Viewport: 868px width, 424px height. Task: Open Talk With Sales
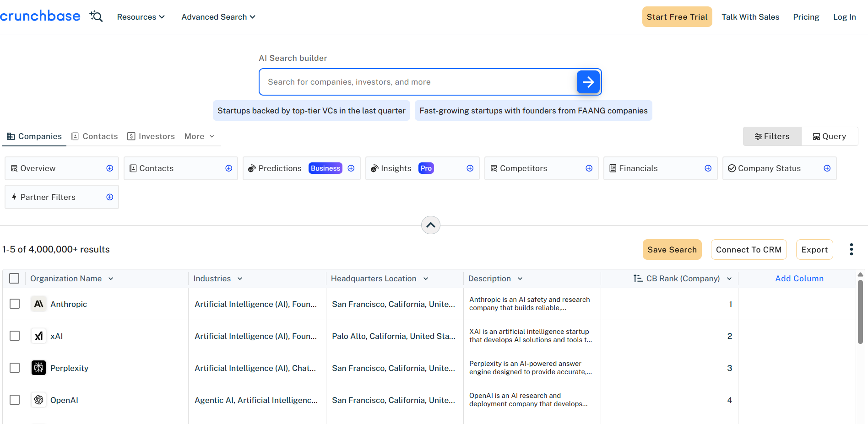[750, 17]
